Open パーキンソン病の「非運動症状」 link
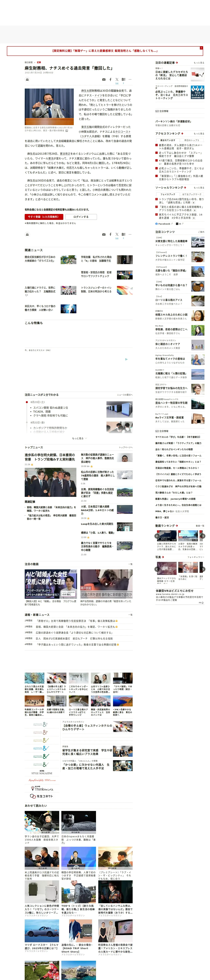This screenshot has height=980, width=210. (x=173, y=122)
